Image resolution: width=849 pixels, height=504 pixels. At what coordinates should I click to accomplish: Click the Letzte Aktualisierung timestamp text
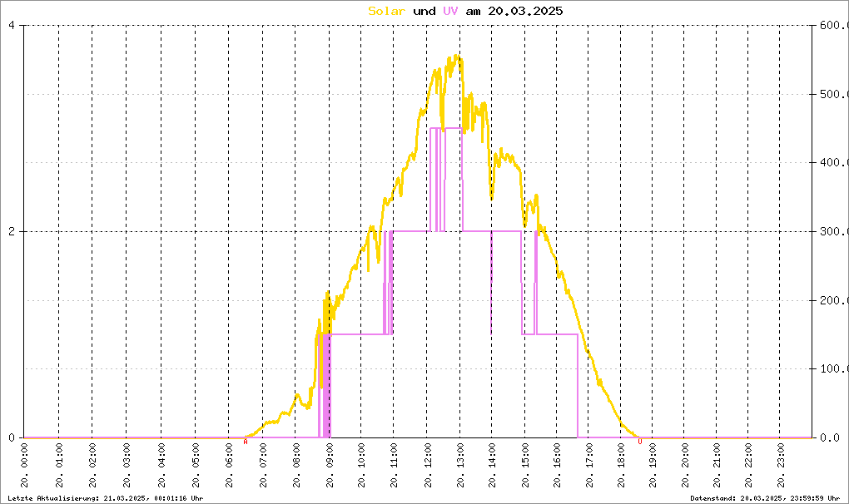click(x=106, y=498)
